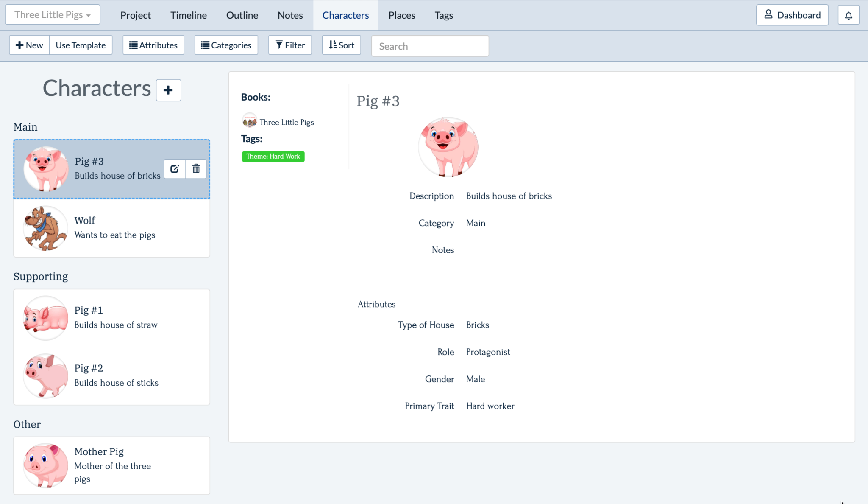868x504 pixels.
Task: Click in the Search field
Action: [x=430, y=46]
